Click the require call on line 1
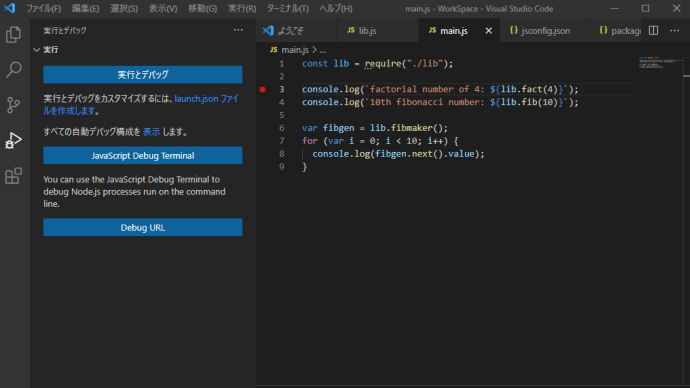 [x=383, y=64]
